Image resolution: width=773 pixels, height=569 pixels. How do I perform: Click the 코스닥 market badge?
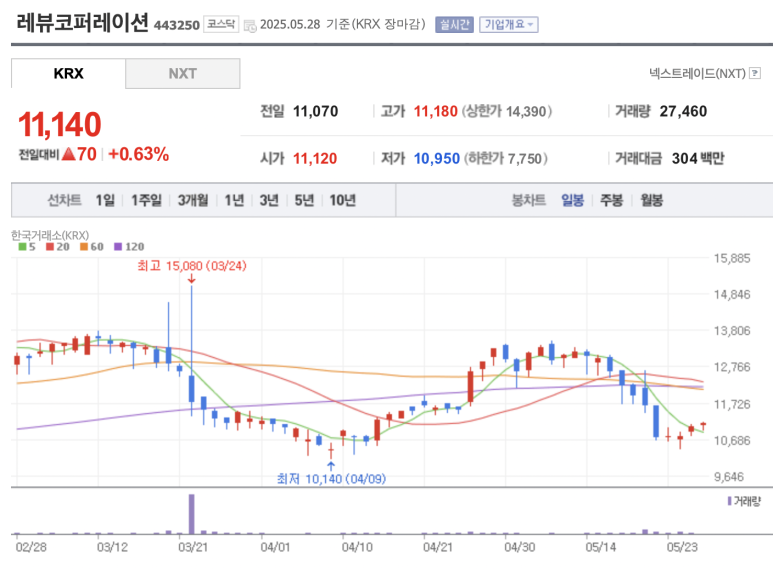tap(221, 24)
